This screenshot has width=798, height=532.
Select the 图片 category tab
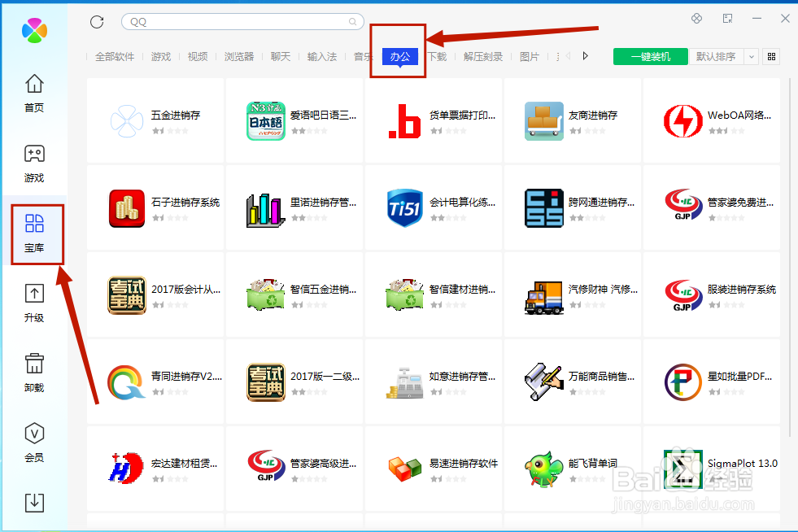pyautogui.click(x=530, y=56)
